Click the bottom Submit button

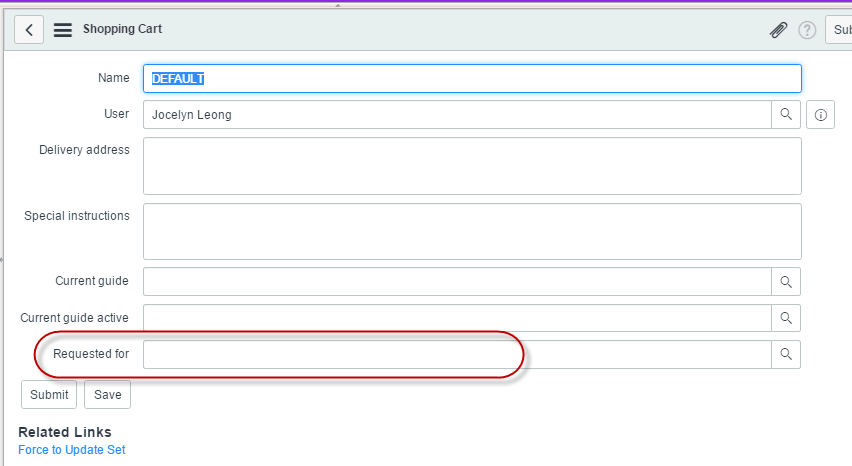tap(49, 394)
